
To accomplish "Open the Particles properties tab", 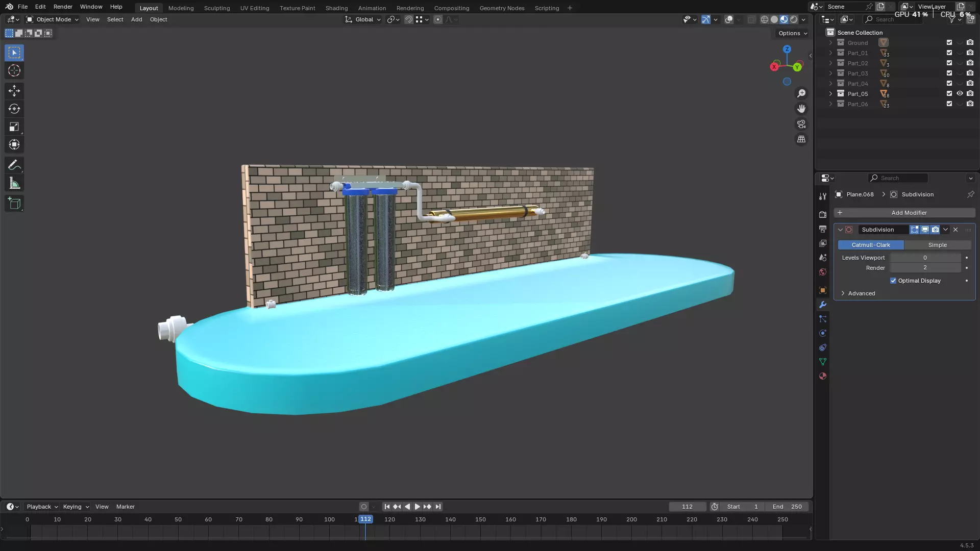I will coord(822,319).
